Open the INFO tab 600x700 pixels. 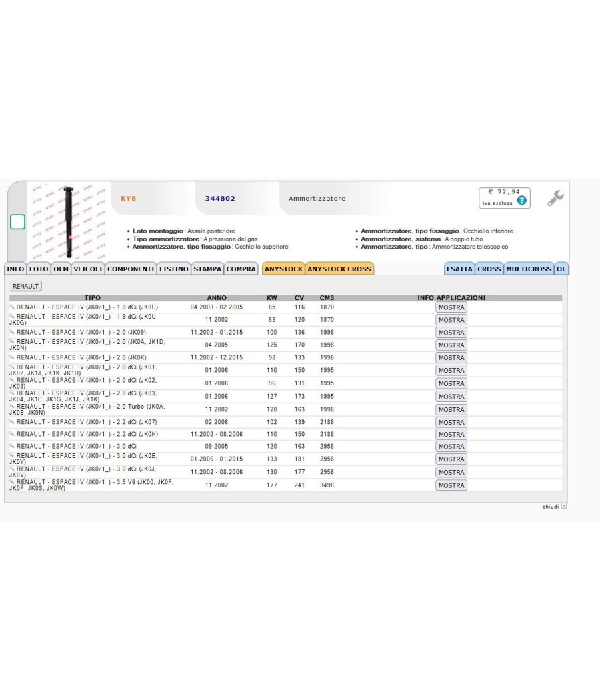click(x=15, y=269)
